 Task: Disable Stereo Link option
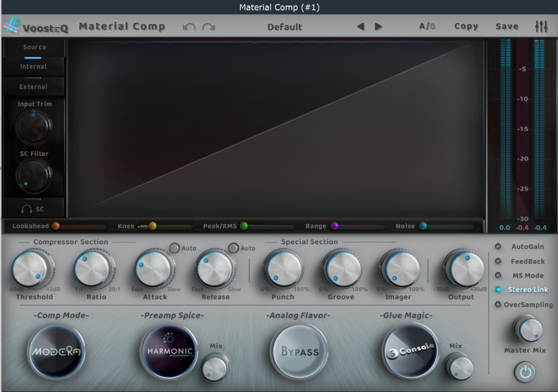[x=498, y=290]
